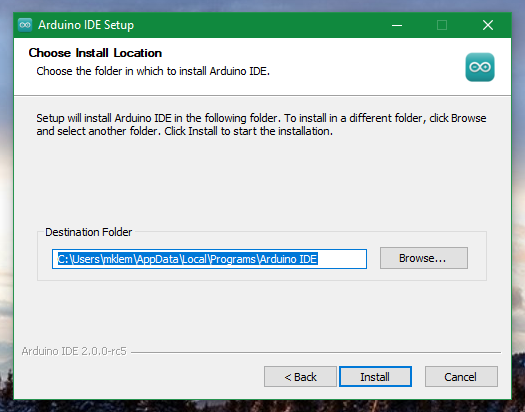This screenshot has width=525, height=412.
Task: Click the setup instructions paragraph text
Action: [x=261, y=125]
